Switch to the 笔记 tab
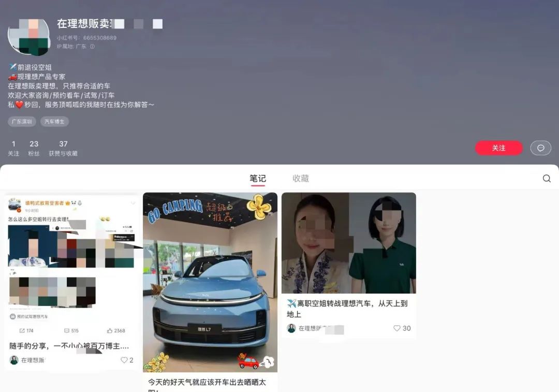The height and width of the screenshot is (392, 559). click(x=257, y=178)
